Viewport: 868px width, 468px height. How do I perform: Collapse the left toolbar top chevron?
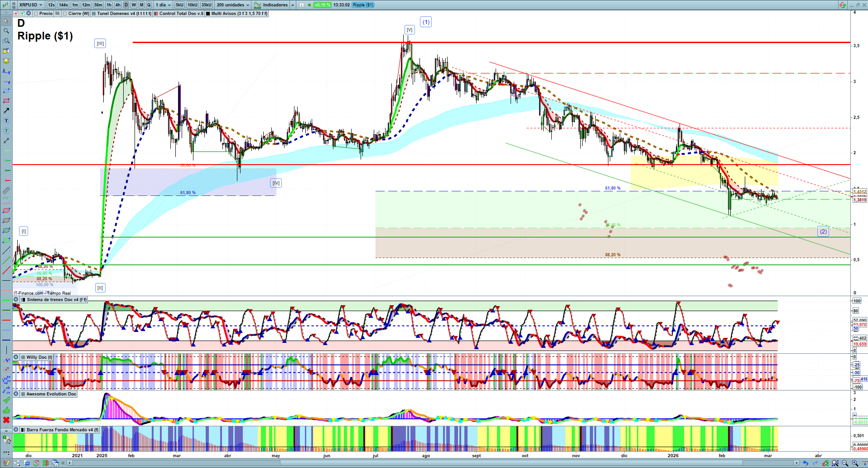pyautogui.click(x=6, y=13)
